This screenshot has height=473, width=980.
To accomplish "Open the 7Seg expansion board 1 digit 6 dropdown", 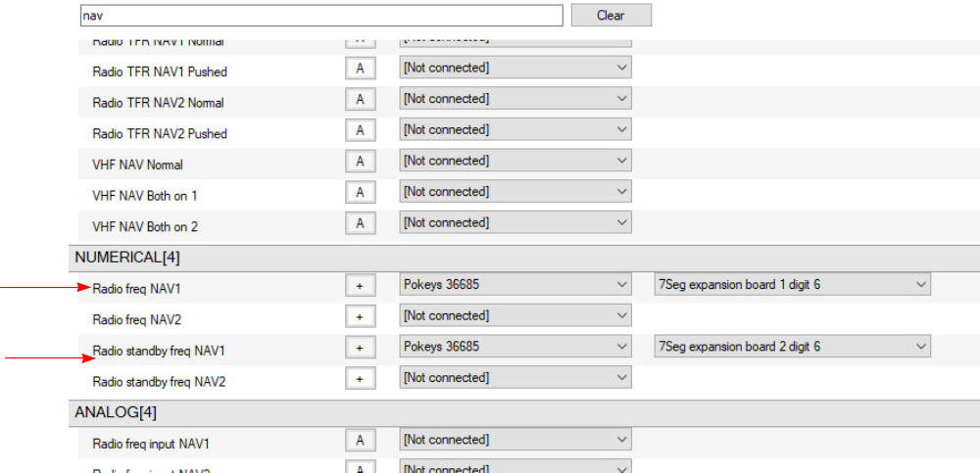I will 792,285.
